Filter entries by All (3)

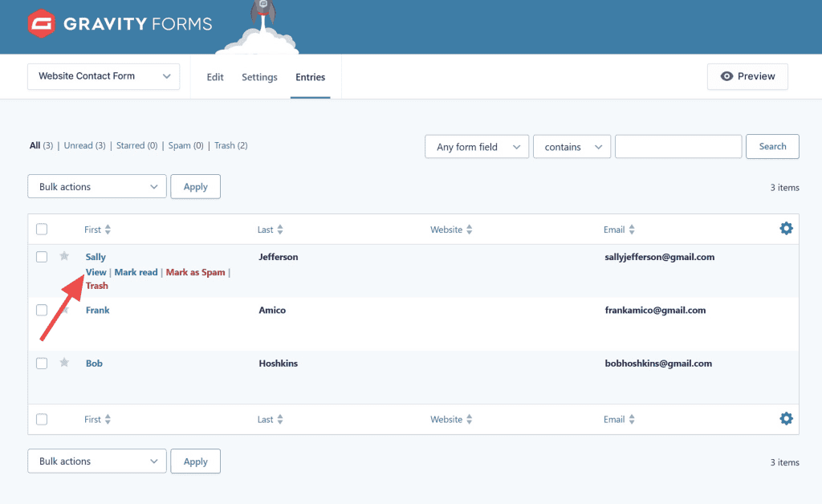(x=41, y=145)
